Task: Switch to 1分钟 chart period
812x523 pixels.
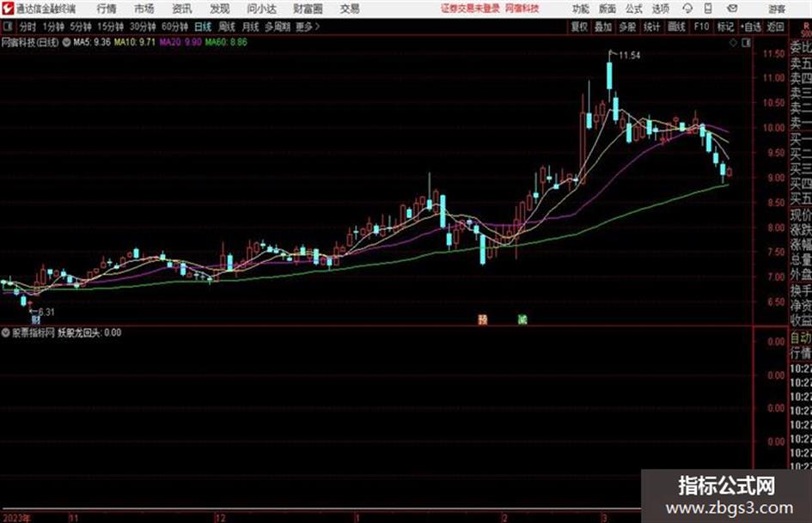Action: point(53,27)
